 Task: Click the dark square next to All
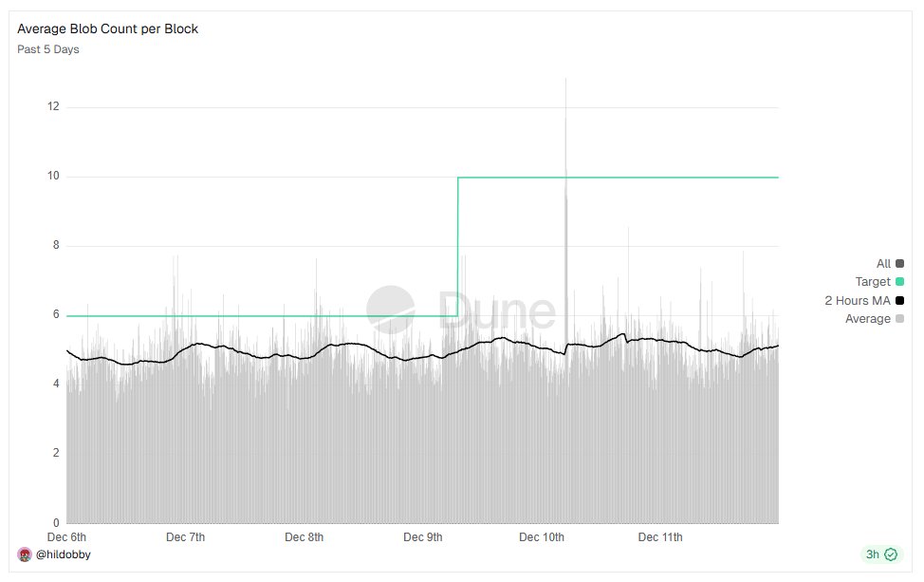click(x=899, y=264)
